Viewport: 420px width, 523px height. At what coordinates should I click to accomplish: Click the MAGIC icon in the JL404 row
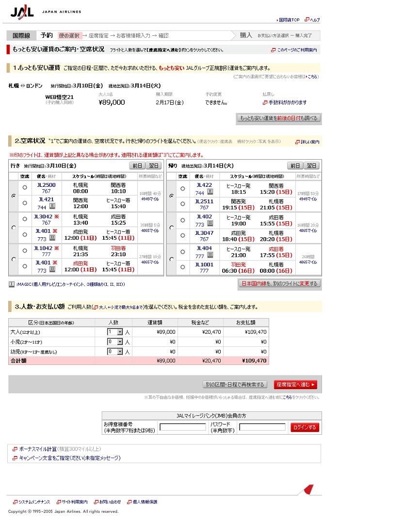[210, 255]
